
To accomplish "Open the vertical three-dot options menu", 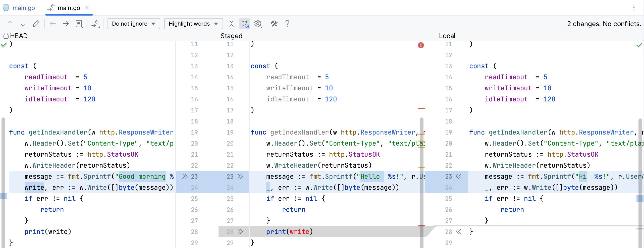I will tap(634, 8).
